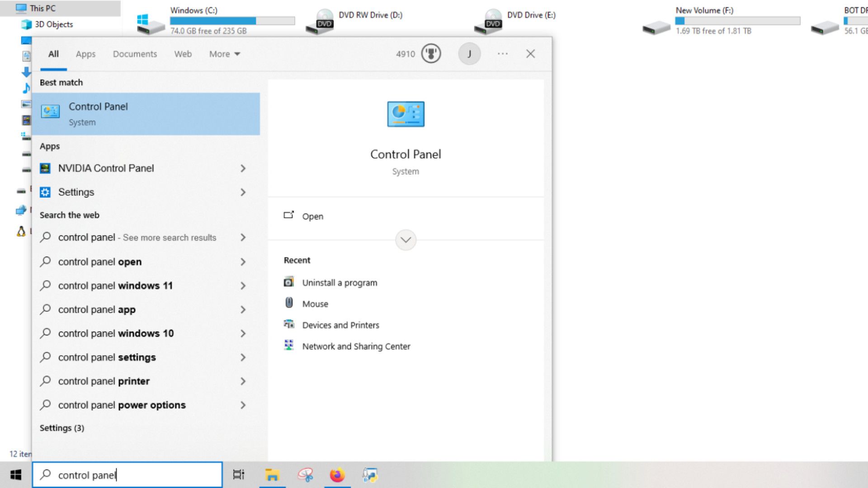Click the Devices and Printers icon

point(288,324)
